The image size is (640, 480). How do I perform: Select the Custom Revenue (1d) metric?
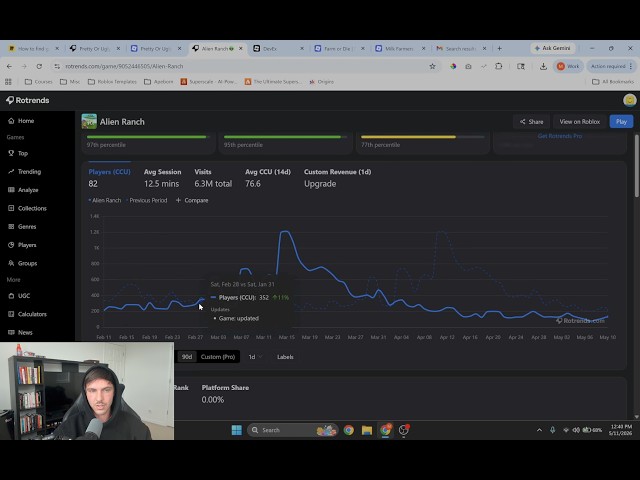pyautogui.click(x=338, y=178)
